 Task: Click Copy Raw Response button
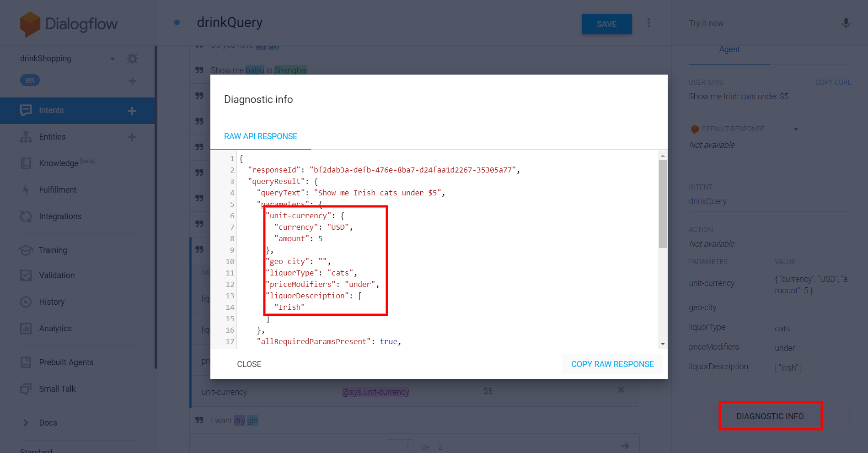(x=612, y=364)
